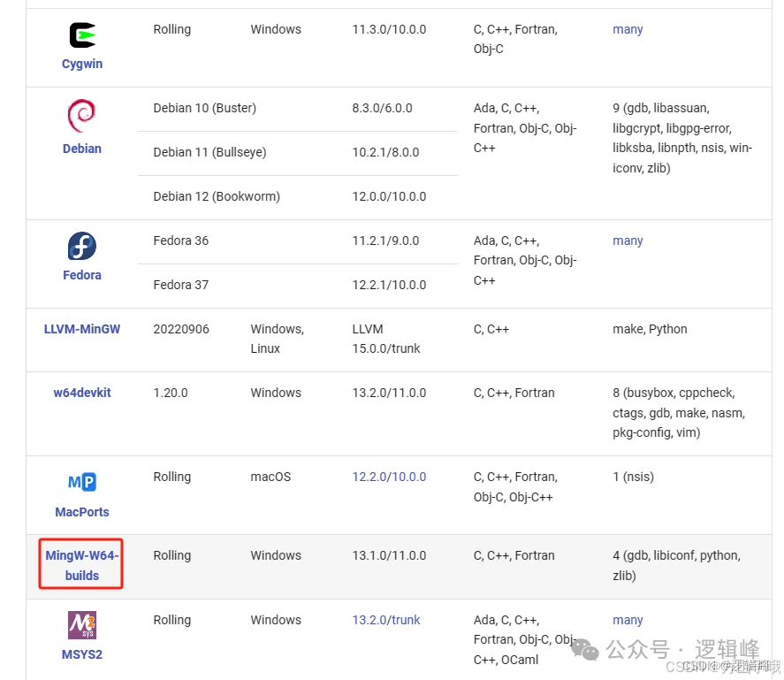This screenshot has height=680, width=784.
Task: Click the Fedora logo icon
Action: (82, 246)
